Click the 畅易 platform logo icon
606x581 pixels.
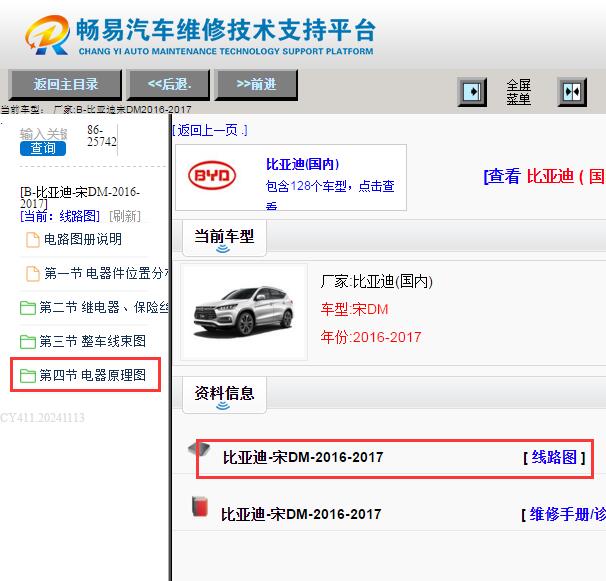pyautogui.click(x=48, y=35)
